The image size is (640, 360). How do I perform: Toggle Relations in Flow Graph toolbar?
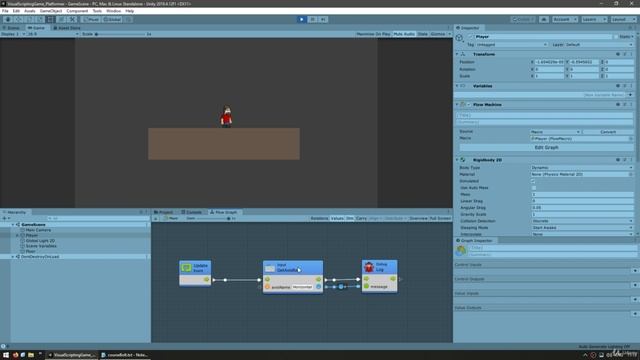coord(319,218)
